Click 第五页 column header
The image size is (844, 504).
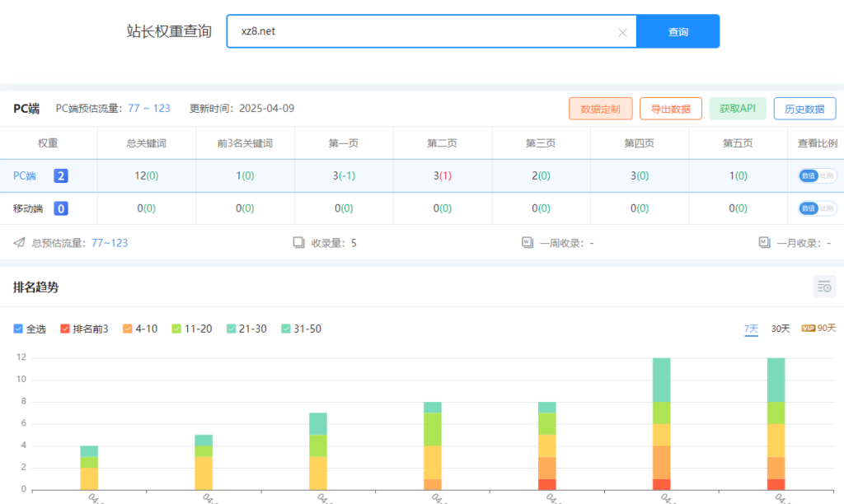pyautogui.click(x=738, y=143)
